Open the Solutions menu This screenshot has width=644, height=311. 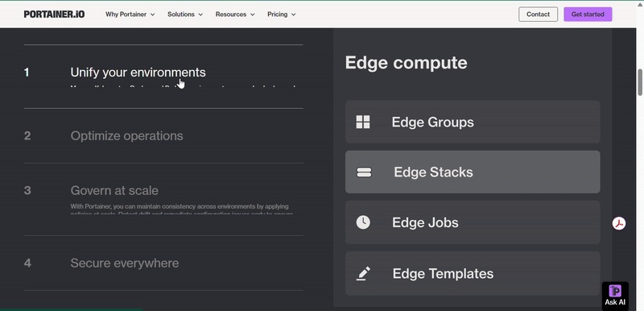185,15
